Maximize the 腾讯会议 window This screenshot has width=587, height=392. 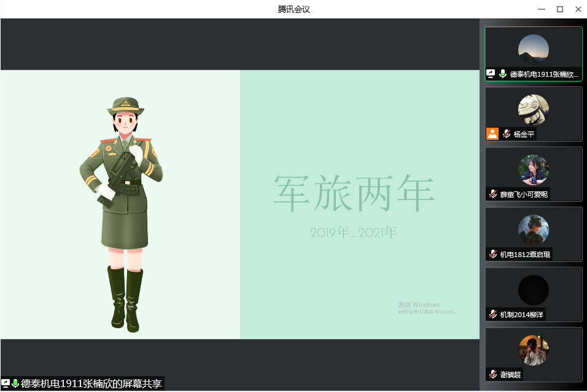pyautogui.click(x=559, y=9)
